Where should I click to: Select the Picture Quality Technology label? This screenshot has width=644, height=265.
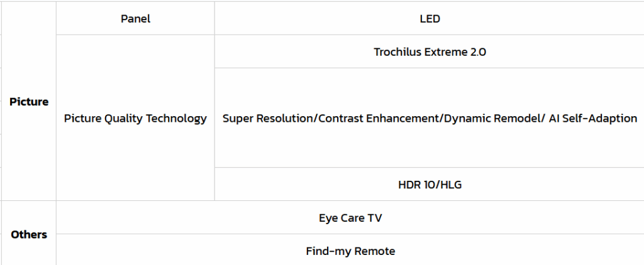click(135, 118)
